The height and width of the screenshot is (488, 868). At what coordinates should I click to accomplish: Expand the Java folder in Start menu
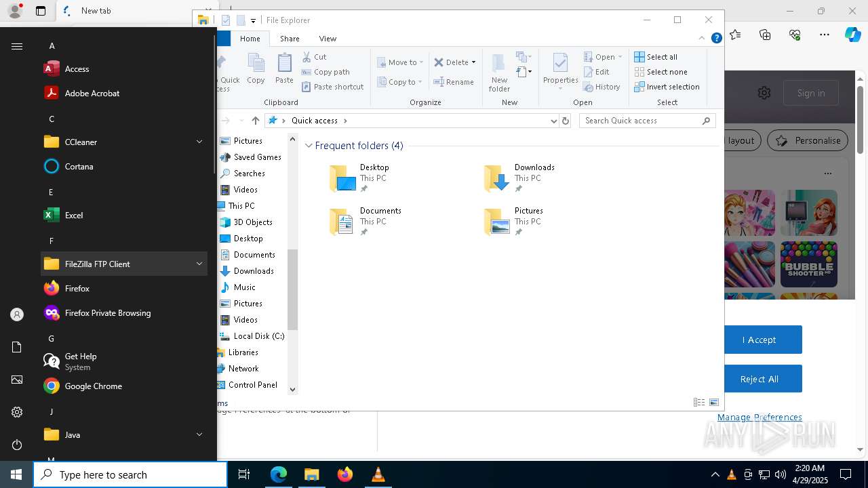(124, 435)
